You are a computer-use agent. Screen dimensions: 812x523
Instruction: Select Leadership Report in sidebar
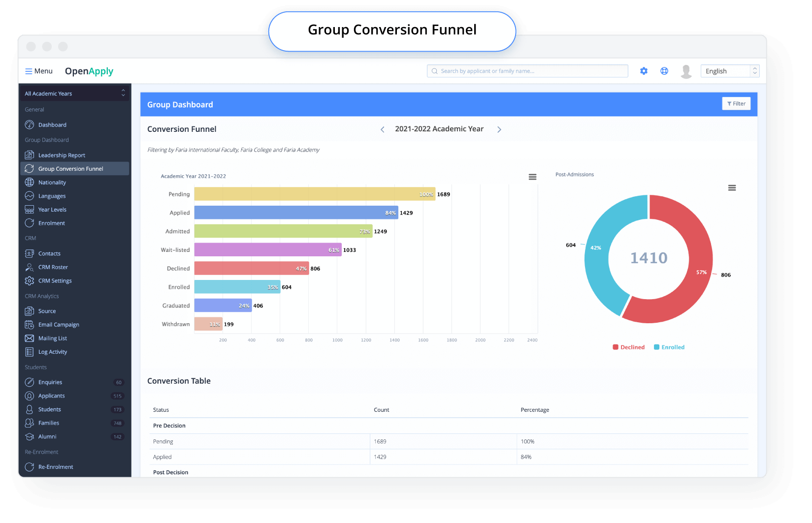click(62, 155)
